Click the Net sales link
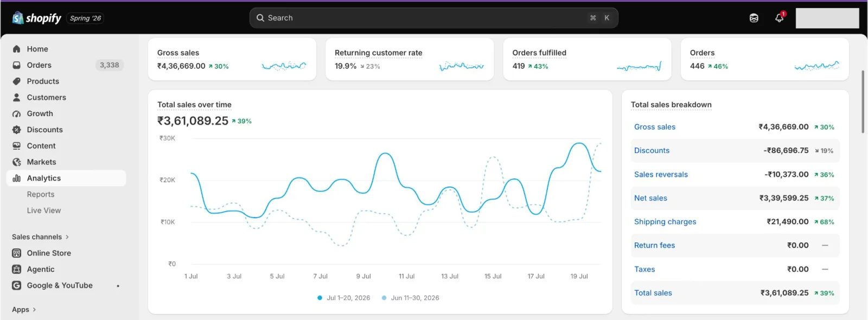Screen dimensions: 868x320 (650, 198)
